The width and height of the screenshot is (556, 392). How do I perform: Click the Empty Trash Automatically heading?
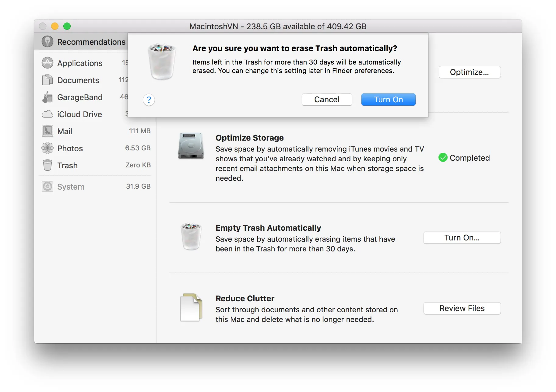coord(268,228)
